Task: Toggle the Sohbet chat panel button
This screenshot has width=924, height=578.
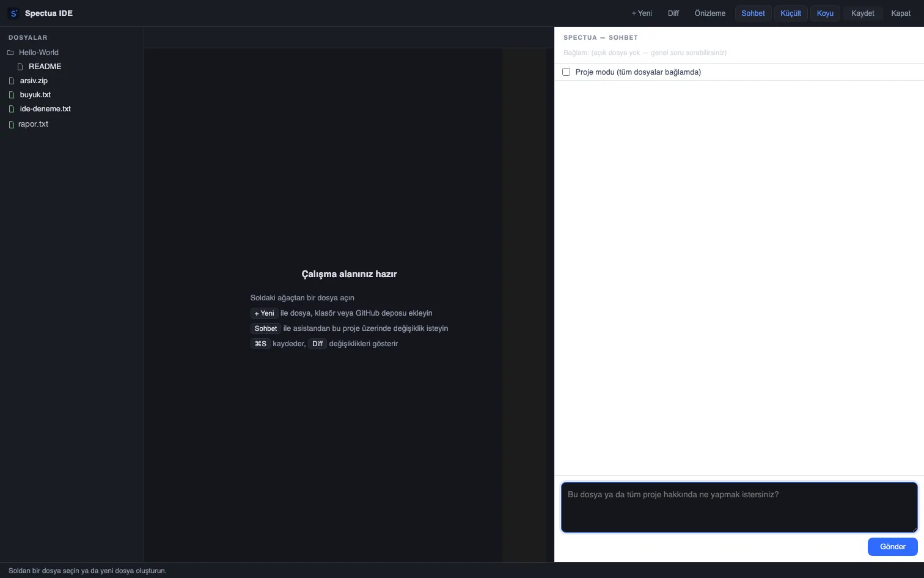Action: pos(753,13)
